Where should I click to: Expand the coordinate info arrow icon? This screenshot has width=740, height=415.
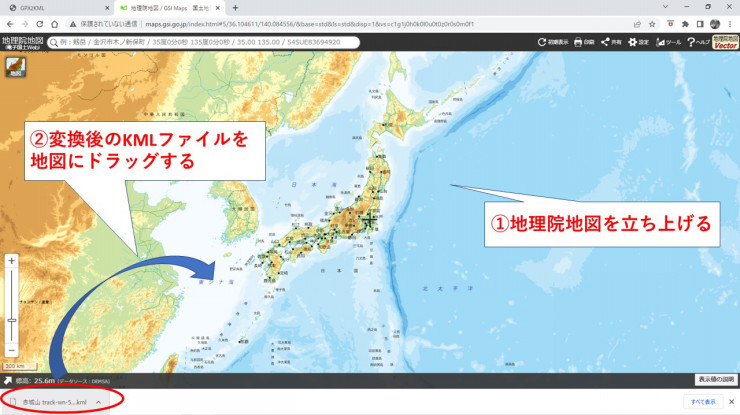(x=8, y=381)
